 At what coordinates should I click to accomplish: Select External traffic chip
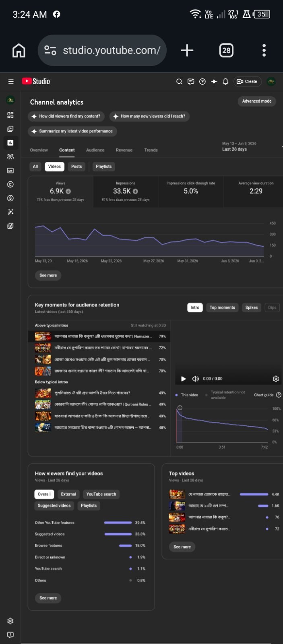68,494
